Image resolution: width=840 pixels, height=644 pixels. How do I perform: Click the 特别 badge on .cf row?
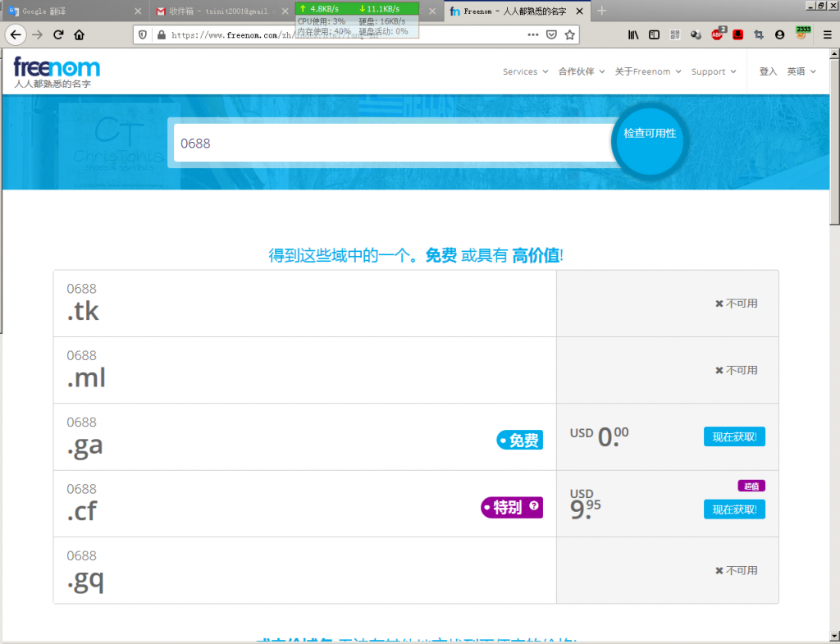[x=512, y=507]
